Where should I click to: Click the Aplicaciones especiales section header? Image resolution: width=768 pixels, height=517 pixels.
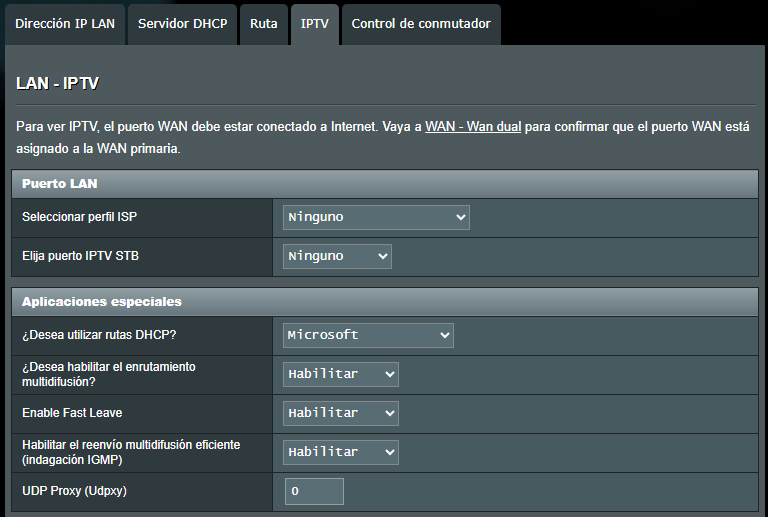(x=101, y=301)
